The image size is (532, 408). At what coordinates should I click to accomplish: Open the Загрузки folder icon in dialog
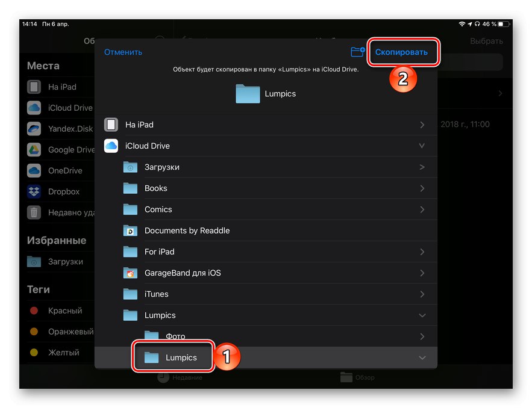[x=130, y=167]
